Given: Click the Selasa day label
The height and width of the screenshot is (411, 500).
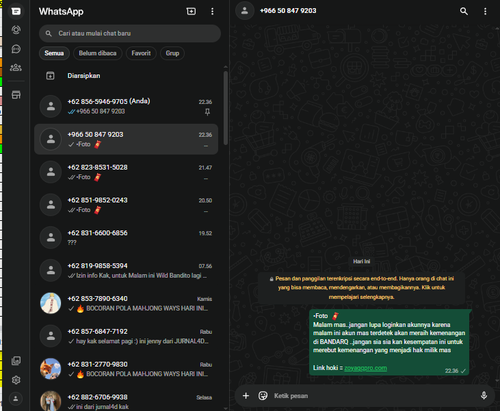Looking at the screenshot, I should (x=204, y=397).
